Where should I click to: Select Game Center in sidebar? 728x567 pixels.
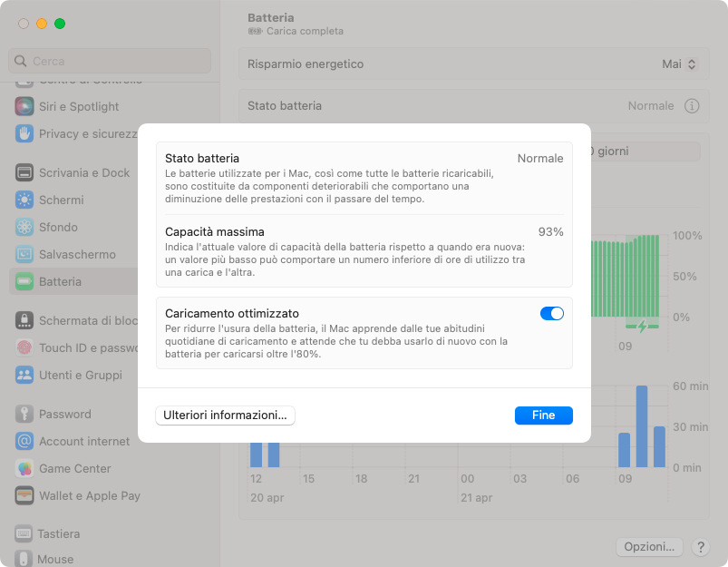tap(74, 468)
